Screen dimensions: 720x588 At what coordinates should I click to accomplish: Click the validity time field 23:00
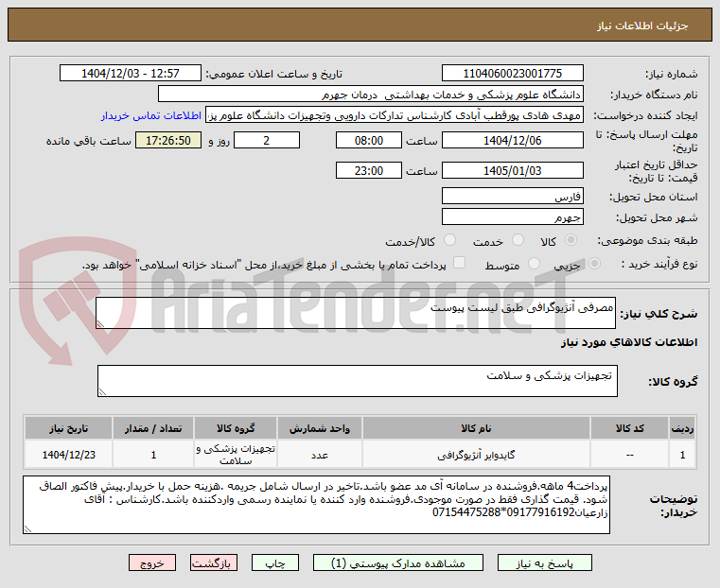(x=369, y=170)
